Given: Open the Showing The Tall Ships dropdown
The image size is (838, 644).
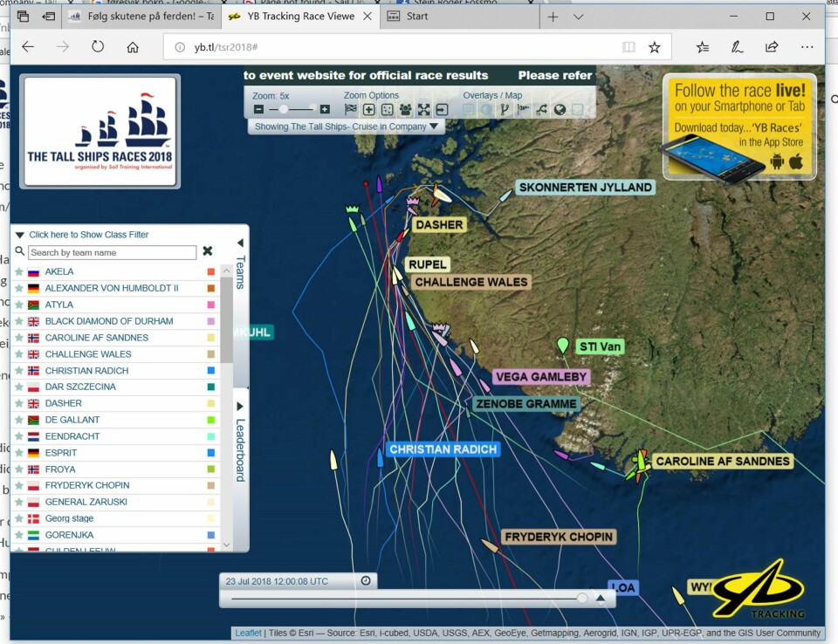Looking at the screenshot, I should coord(346,127).
